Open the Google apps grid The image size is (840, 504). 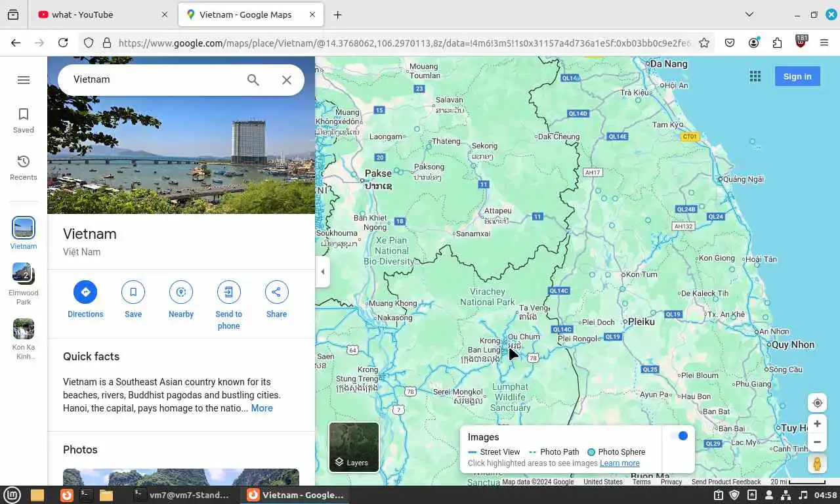click(755, 77)
